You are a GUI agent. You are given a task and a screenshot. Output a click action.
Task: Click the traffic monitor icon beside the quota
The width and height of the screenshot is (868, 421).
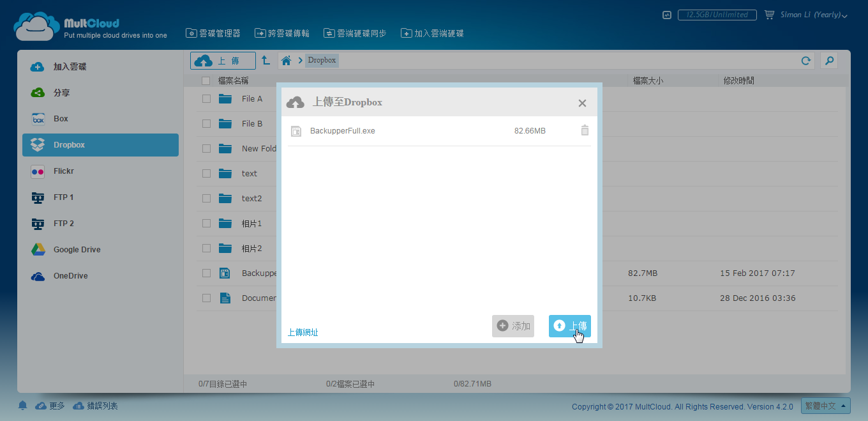[667, 15]
